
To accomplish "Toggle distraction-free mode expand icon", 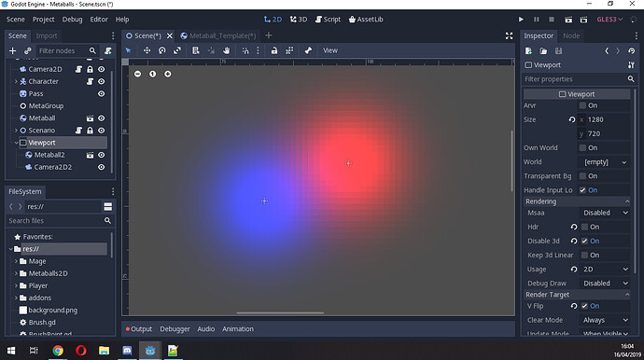I will (509, 35).
